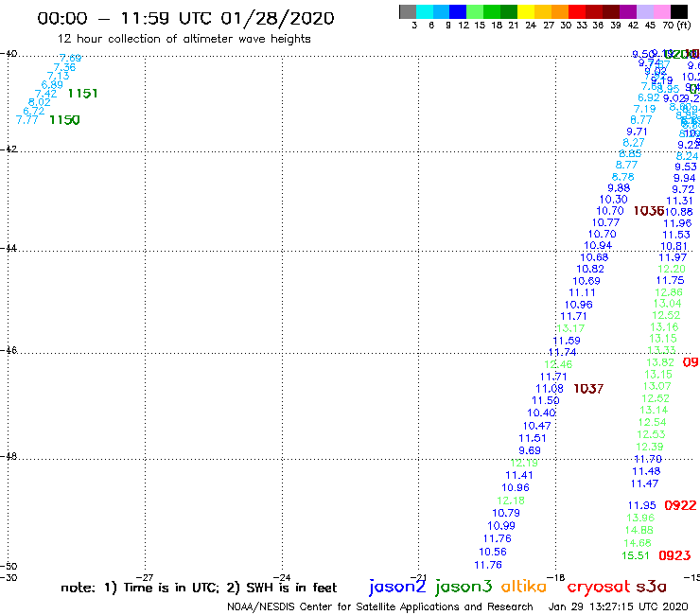Viewport: 700px width, 615px height.
Task: Click the wave height value 9.71
Action: (x=637, y=132)
